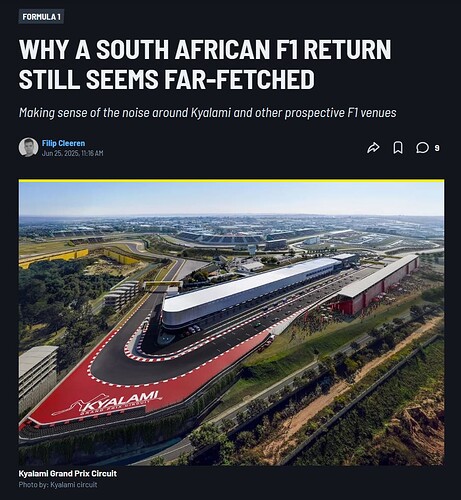Click the Jun 25, 2025 publish timestamp

point(73,153)
